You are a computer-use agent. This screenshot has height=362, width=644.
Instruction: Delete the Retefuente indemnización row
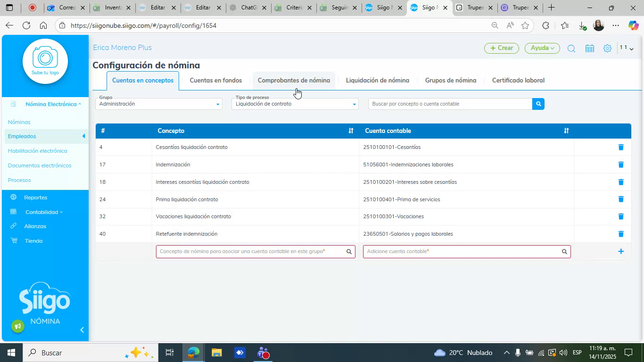coord(621,234)
